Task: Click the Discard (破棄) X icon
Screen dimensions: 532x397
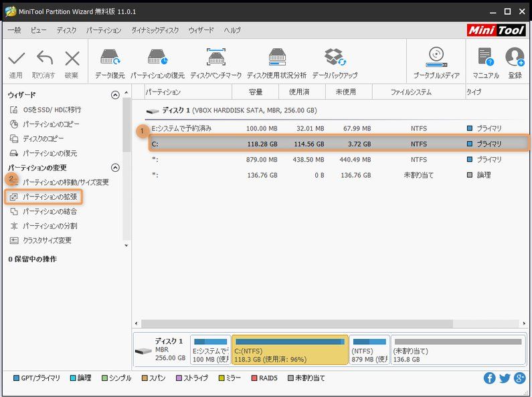Action: [x=72, y=59]
